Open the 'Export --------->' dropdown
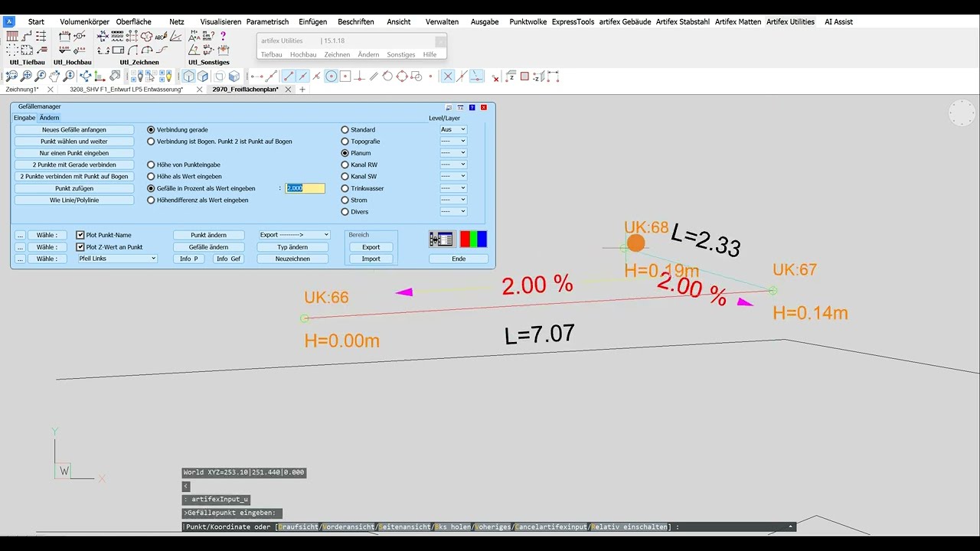The image size is (980, 551). 294,235
